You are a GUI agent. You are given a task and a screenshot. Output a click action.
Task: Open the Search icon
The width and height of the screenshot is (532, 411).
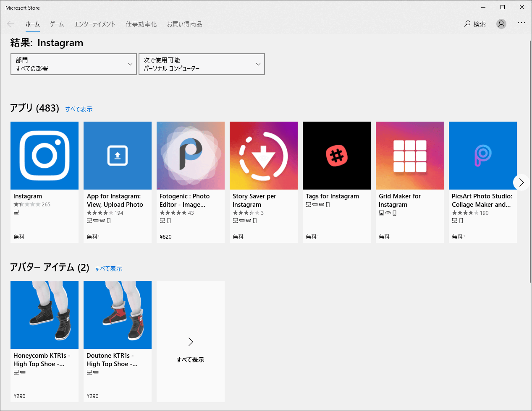(x=474, y=24)
